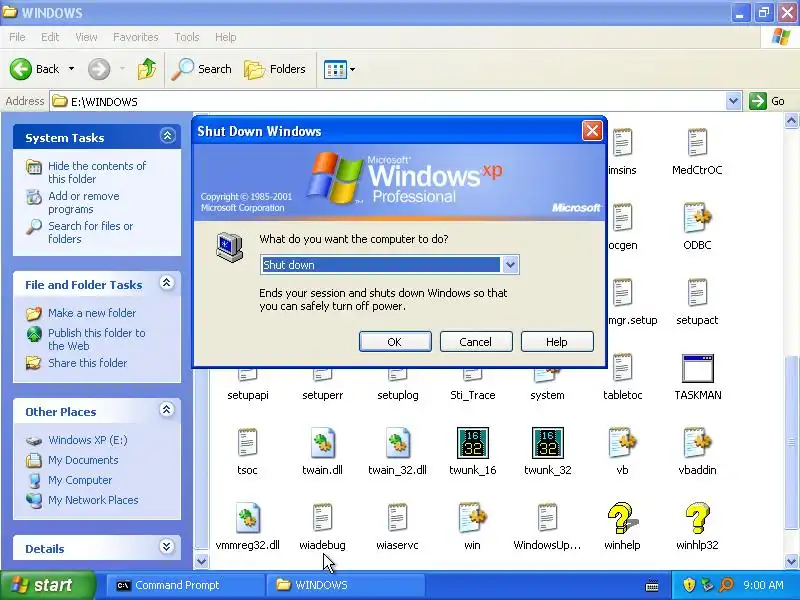Viewport: 800px width, 600px height.
Task: Click the Address bar field E:\WINDOWS
Action: point(388,102)
